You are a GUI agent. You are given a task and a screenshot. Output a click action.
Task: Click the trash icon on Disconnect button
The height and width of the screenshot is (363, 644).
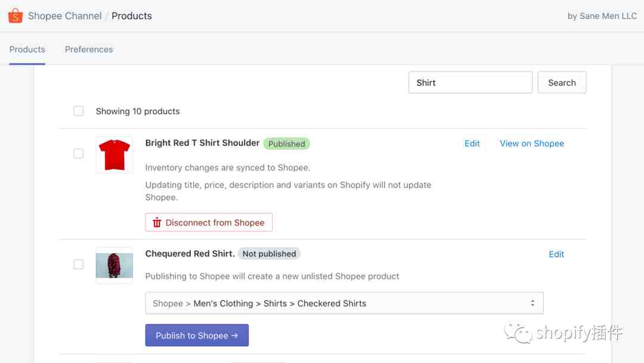click(x=157, y=223)
